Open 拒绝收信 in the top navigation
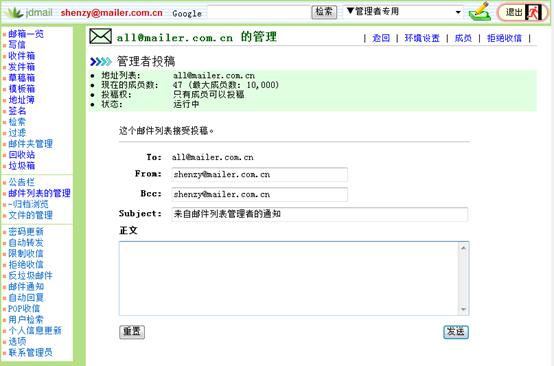The width and height of the screenshot is (554, 366). coord(504,38)
